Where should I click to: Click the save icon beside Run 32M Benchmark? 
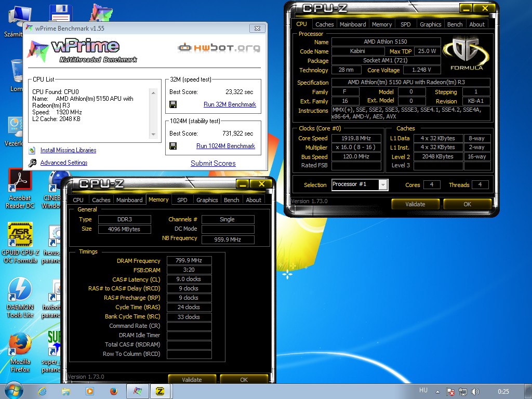click(173, 104)
